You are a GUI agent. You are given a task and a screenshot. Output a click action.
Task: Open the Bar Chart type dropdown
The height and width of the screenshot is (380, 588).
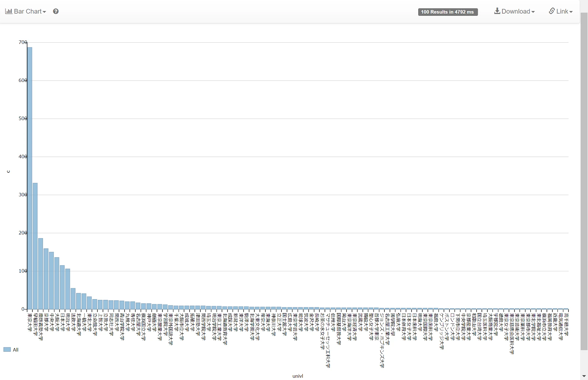click(25, 11)
